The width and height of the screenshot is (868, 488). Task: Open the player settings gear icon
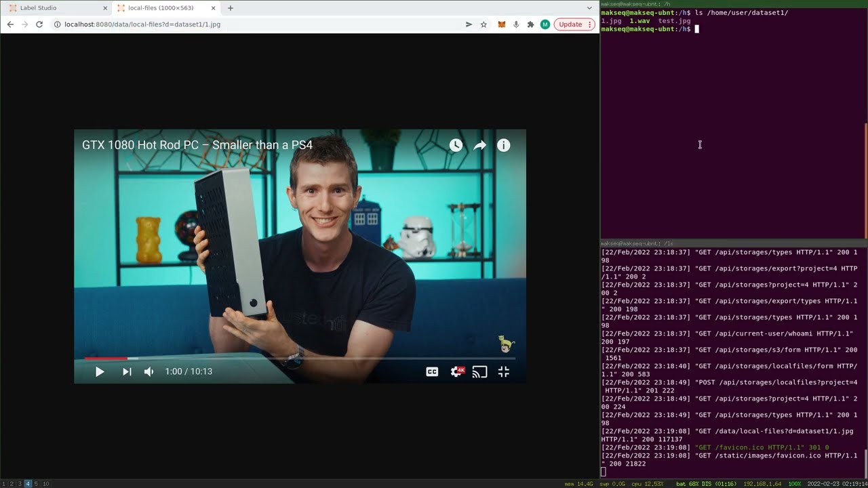[458, 371]
